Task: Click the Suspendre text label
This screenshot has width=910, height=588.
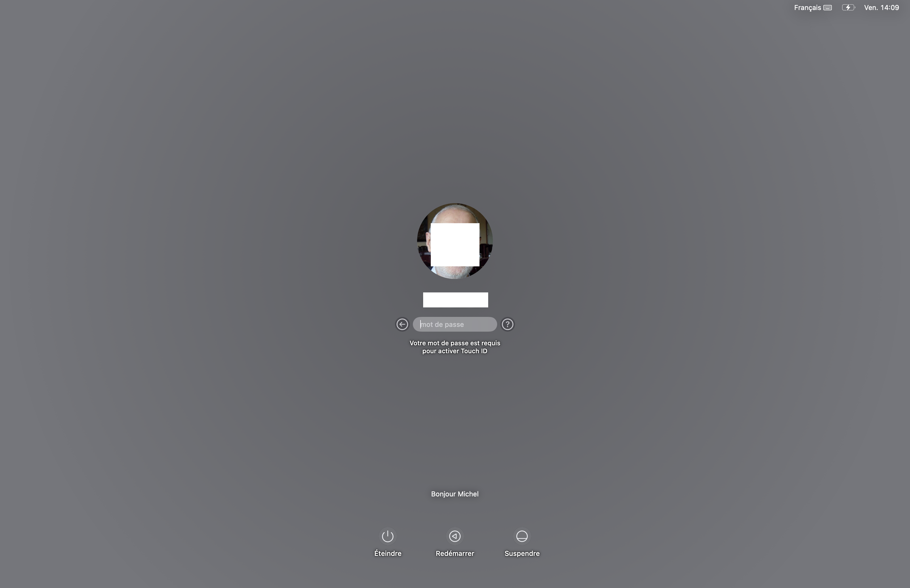Action: coord(522,553)
